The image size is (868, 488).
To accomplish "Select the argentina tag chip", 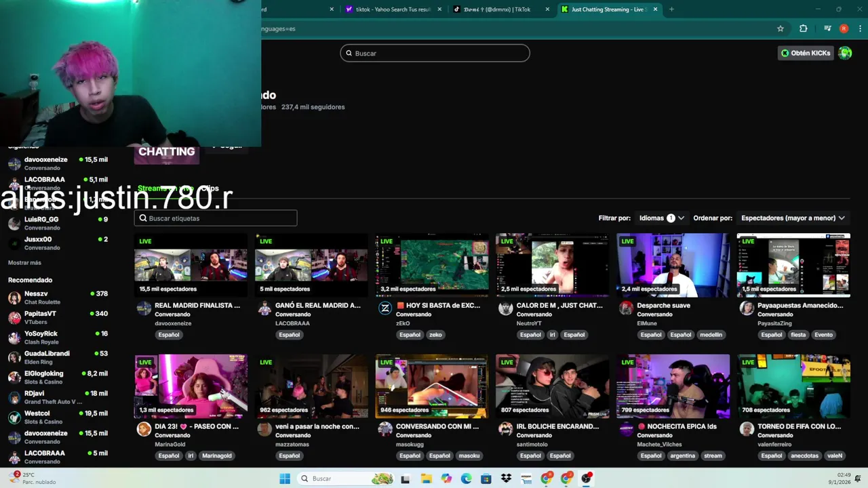I will (683, 455).
